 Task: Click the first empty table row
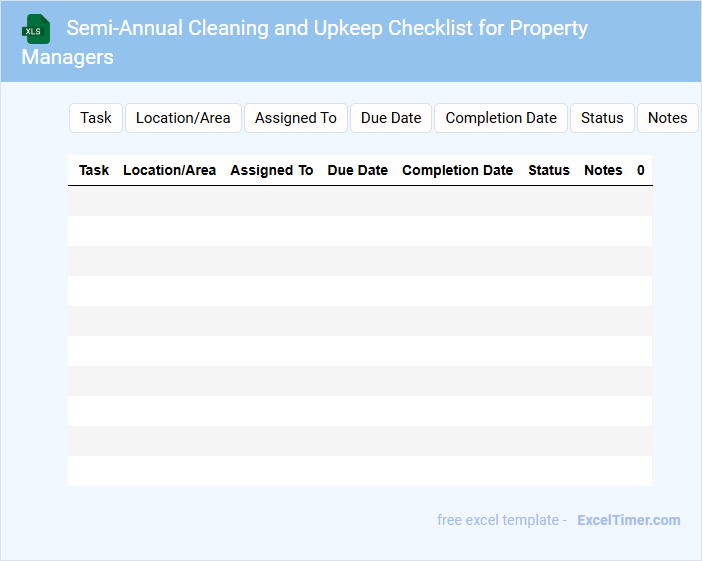coord(360,201)
